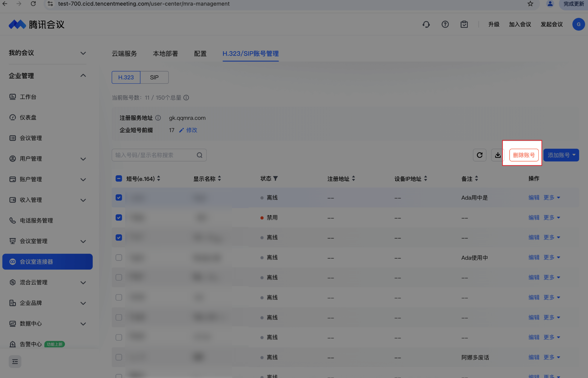588x378 pixels.
Task: Click 删除账号 button
Action: coord(524,155)
